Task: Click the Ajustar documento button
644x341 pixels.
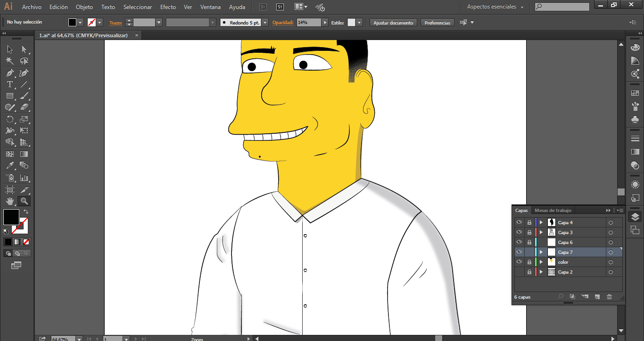Action: pyautogui.click(x=393, y=23)
